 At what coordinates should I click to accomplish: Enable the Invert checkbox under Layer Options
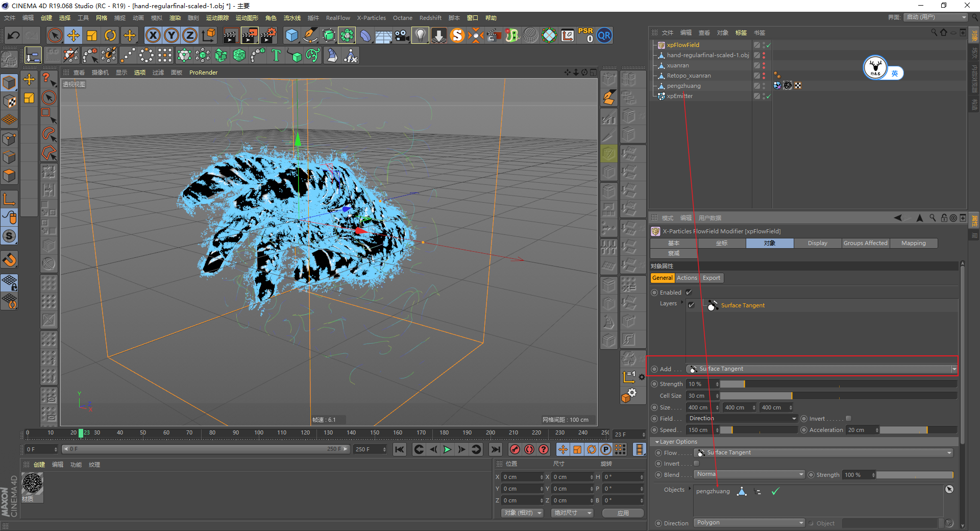[x=696, y=464]
